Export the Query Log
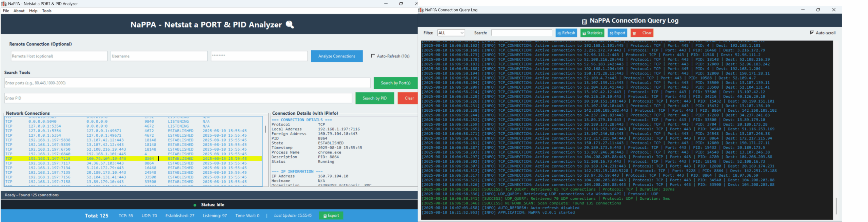Viewport: 868px width, 222px height. pos(617,33)
